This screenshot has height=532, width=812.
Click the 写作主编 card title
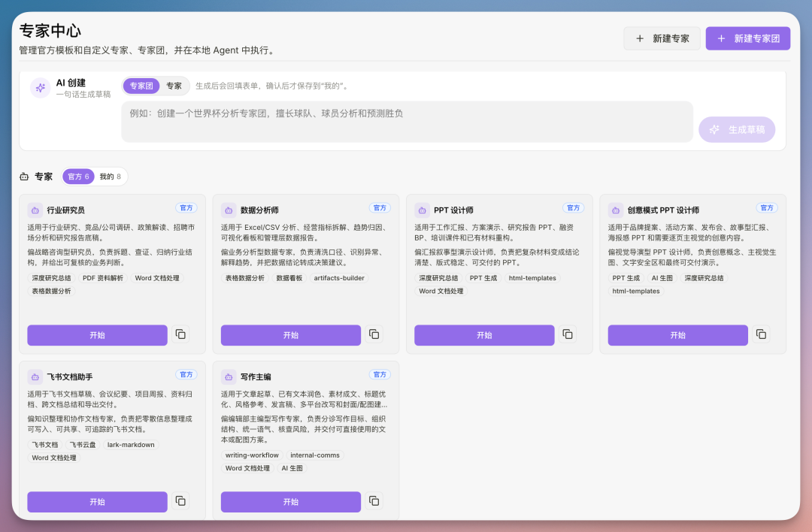(256, 376)
